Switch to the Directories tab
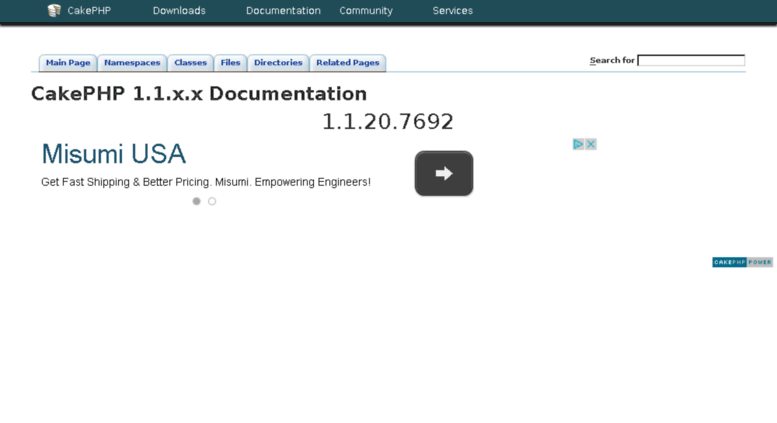 point(278,63)
